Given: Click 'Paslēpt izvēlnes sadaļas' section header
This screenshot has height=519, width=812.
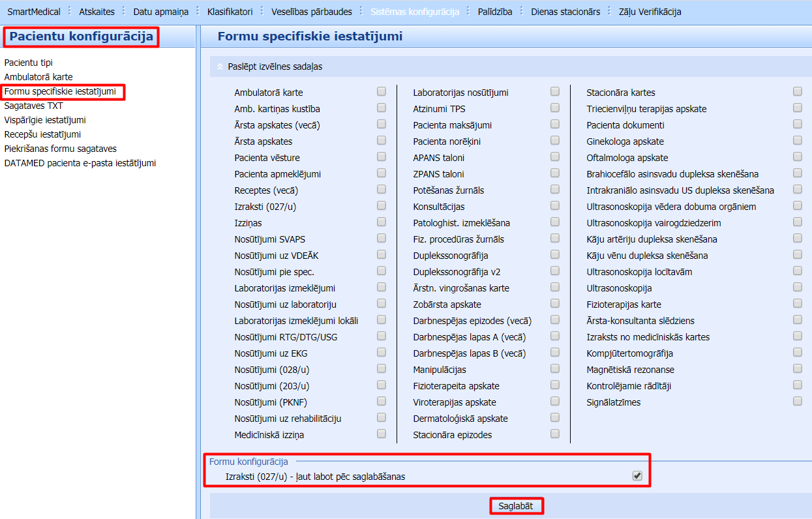Looking at the screenshot, I should pos(275,67).
